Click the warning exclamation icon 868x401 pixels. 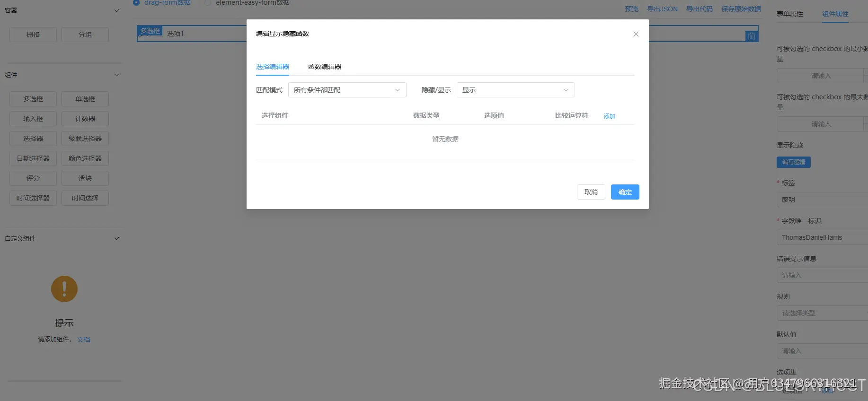tap(64, 289)
